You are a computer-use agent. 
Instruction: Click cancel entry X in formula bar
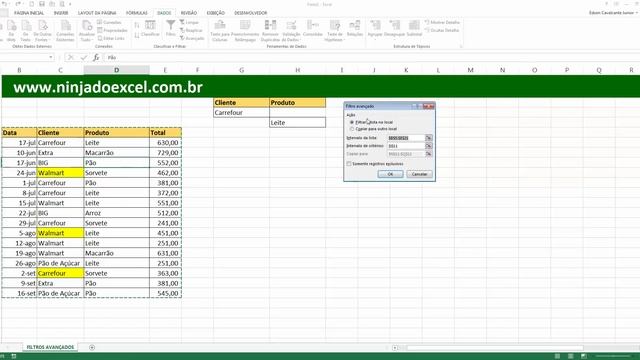click(70, 58)
